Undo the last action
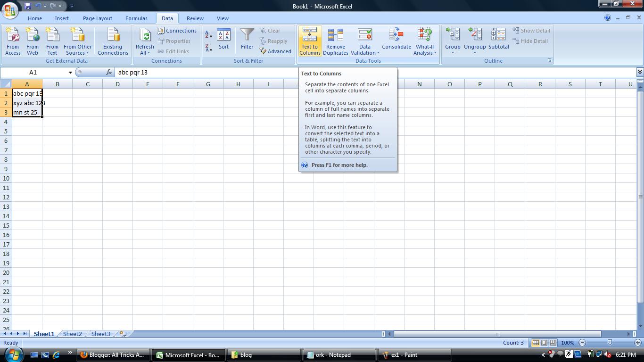Viewport: 644px width, 362px height. point(38,6)
